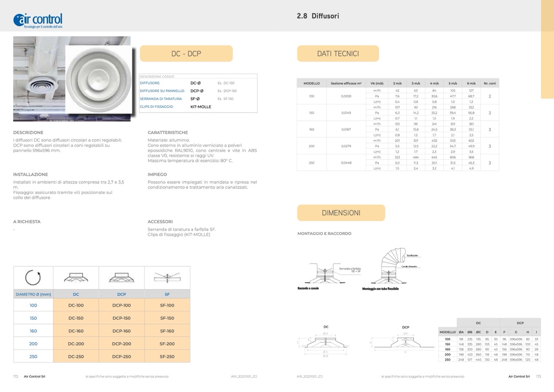Select the DC-100 cell
This screenshot has height=392, width=554.
[x=76, y=305]
